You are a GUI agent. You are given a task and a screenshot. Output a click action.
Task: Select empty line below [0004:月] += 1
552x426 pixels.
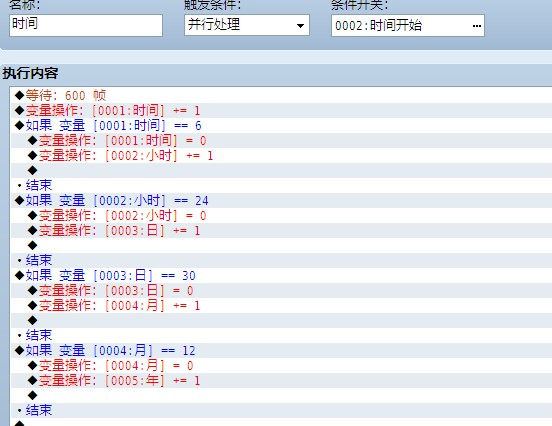tap(282, 320)
